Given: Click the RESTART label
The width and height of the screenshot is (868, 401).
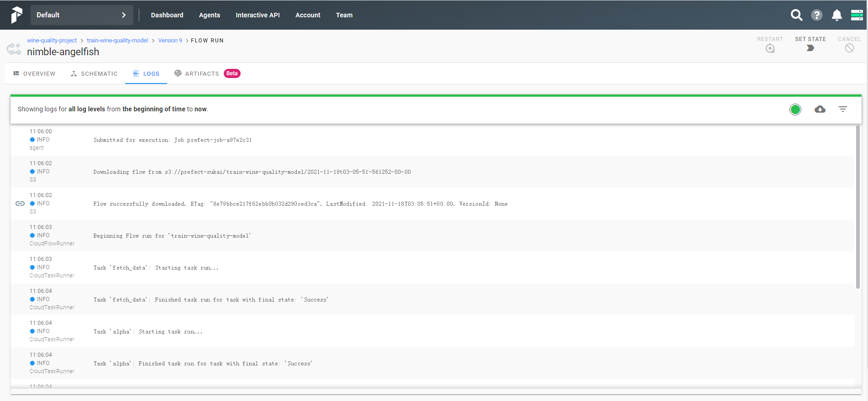Looking at the screenshot, I should (770, 39).
